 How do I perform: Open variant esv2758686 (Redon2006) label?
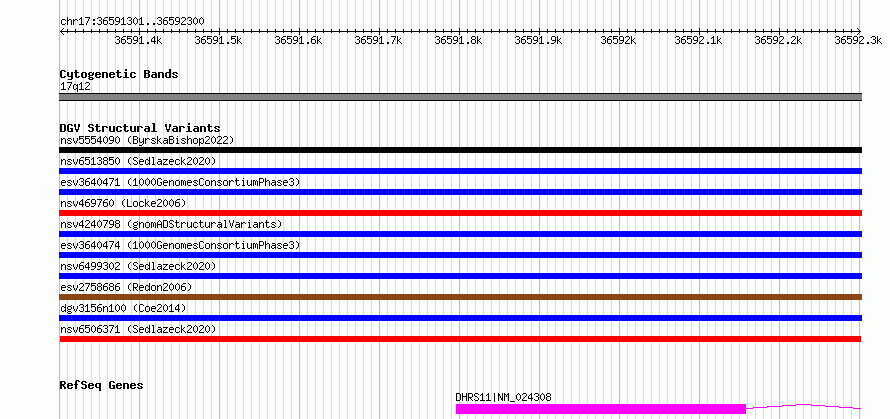coord(125,287)
